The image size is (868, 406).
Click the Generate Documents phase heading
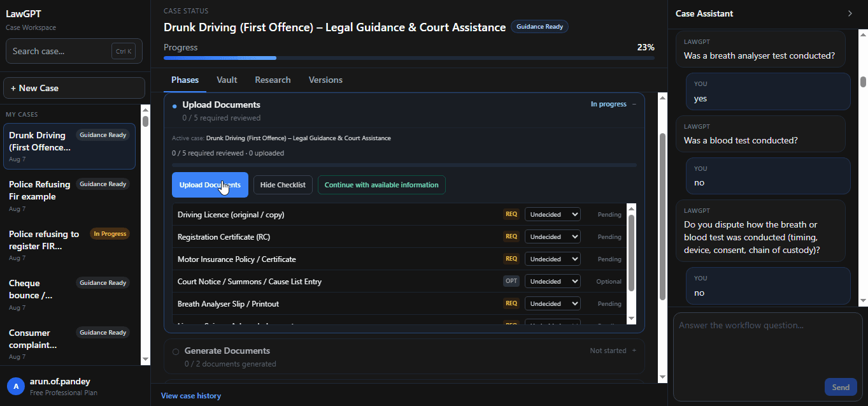pyautogui.click(x=227, y=351)
